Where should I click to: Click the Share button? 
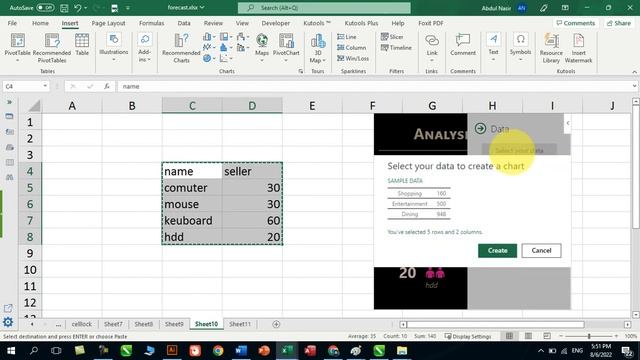click(x=619, y=23)
